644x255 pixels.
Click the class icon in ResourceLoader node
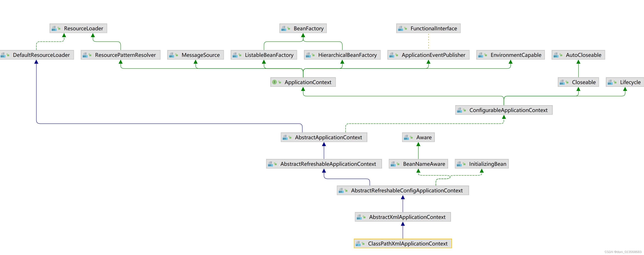tap(54, 28)
